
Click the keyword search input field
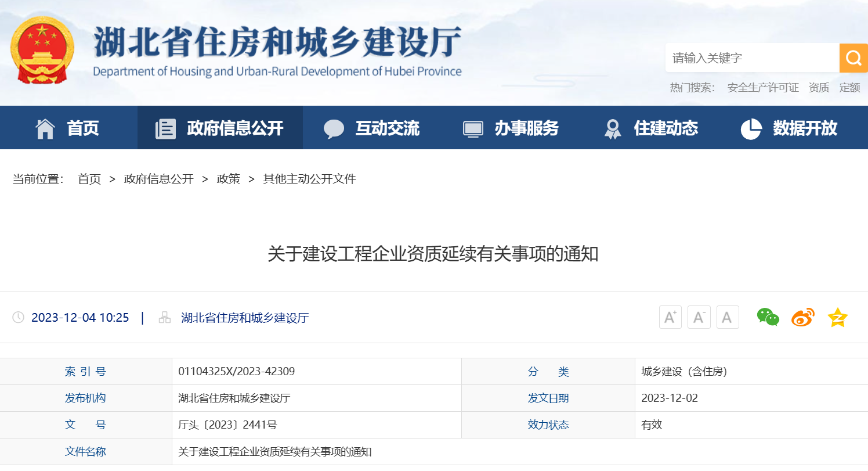pyautogui.click(x=751, y=58)
